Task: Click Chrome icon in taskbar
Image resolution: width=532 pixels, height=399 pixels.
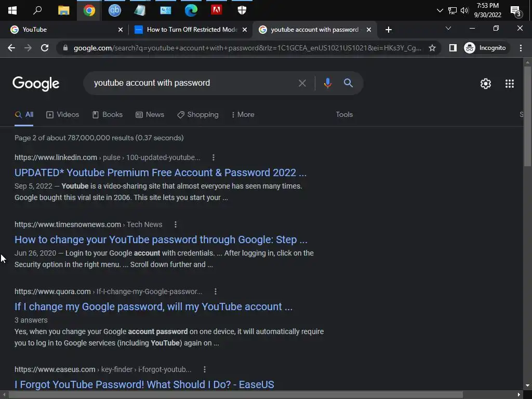Action: pyautogui.click(x=89, y=10)
